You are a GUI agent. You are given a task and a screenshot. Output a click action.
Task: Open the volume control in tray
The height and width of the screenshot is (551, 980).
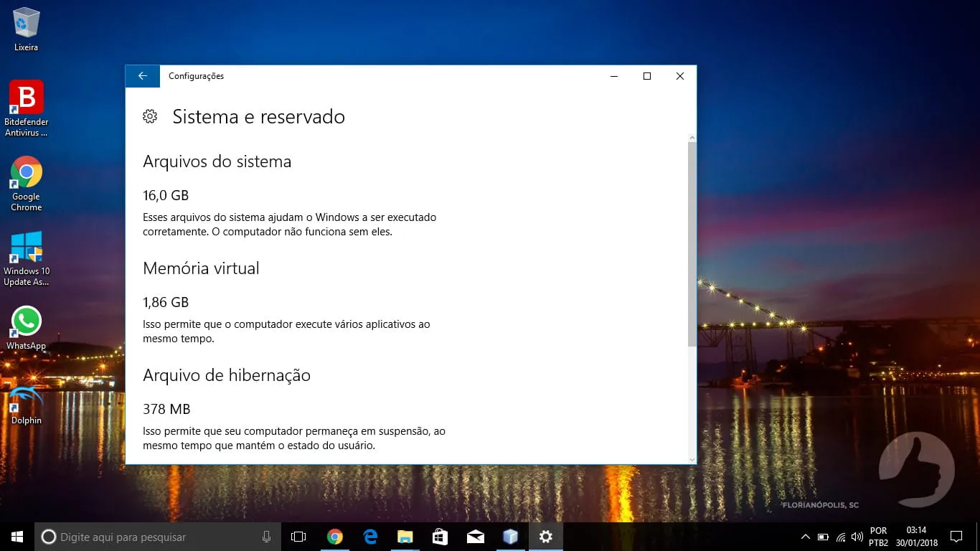tap(857, 537)
